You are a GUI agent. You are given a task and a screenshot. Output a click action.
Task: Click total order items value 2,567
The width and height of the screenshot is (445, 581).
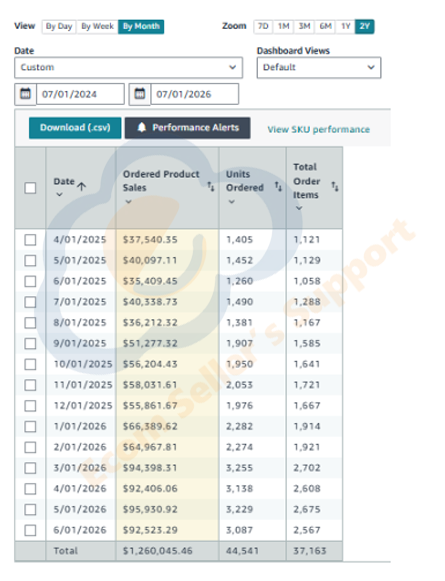pyautogui.click(x=307, y=530)
